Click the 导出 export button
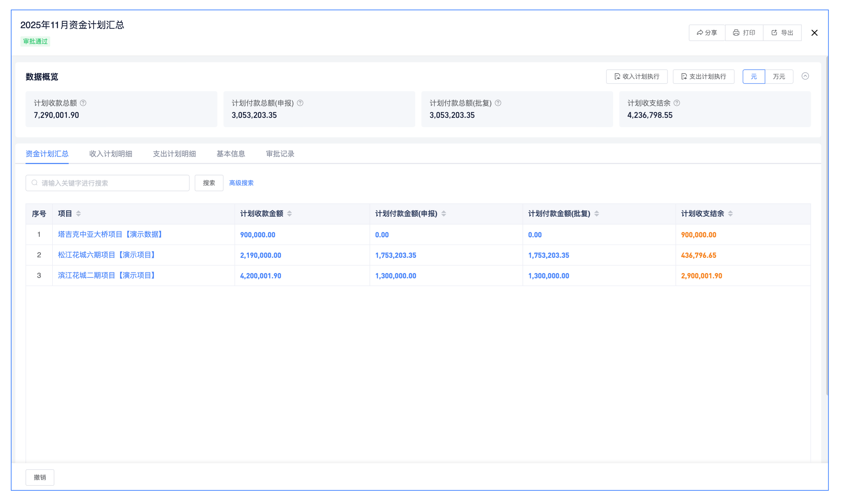Image resolution: width=841 pixels, height=504 pixels. (782, 33)
